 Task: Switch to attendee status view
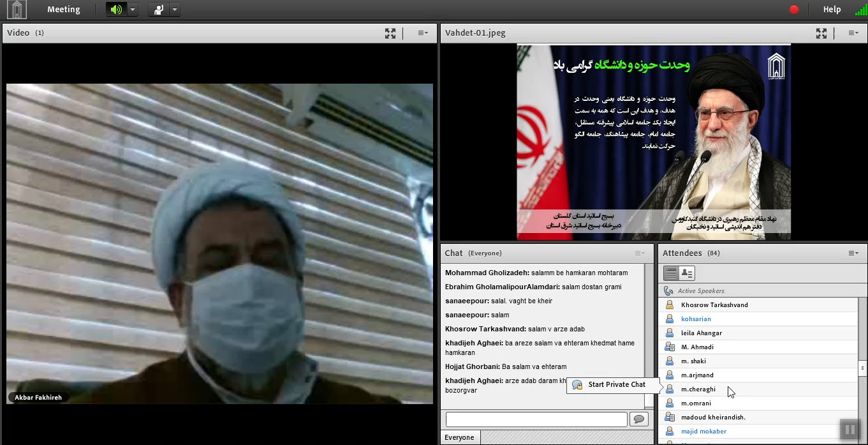tap(687, 273)
